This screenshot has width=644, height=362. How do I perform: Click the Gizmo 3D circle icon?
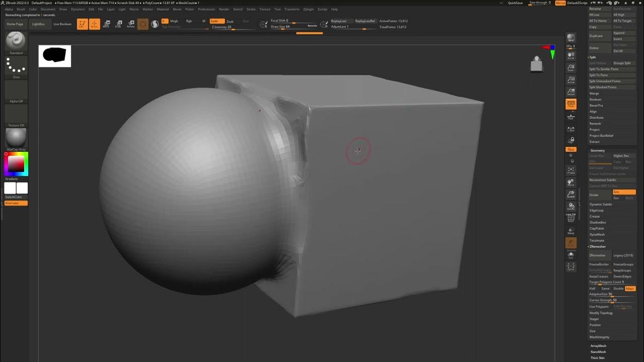pos(143,24)
